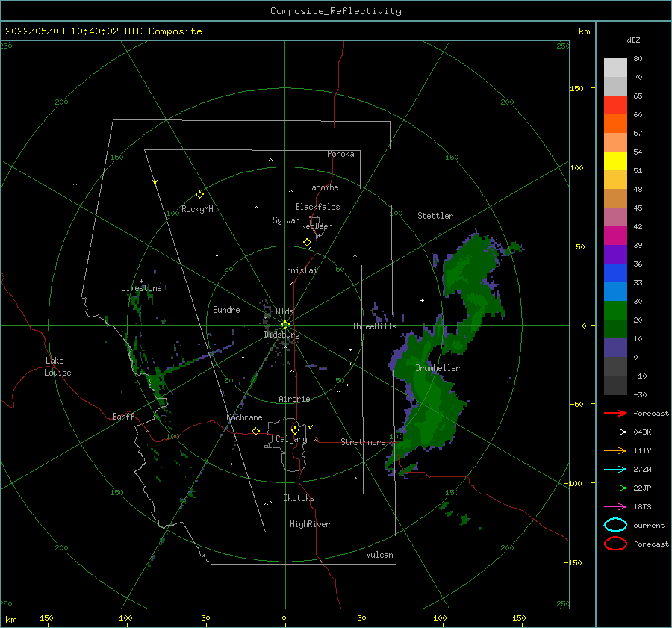672x628 pixels.
Task: Click the Cochrane label
Action: pyautogui.click(x=244, y=417)
